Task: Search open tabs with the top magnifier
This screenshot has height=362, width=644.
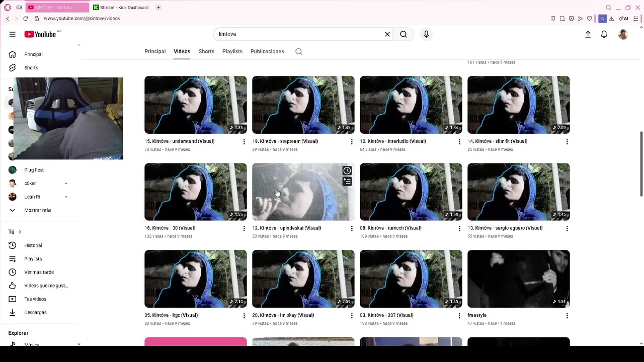Action: click(x=608, y=8)
